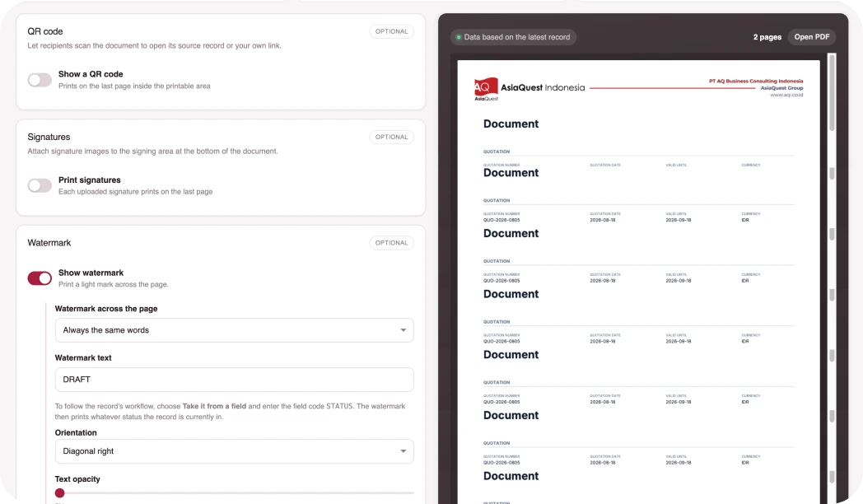863x504 pixels.
Task: Click the Show watermark label
Action: click(x=91, y=273)
